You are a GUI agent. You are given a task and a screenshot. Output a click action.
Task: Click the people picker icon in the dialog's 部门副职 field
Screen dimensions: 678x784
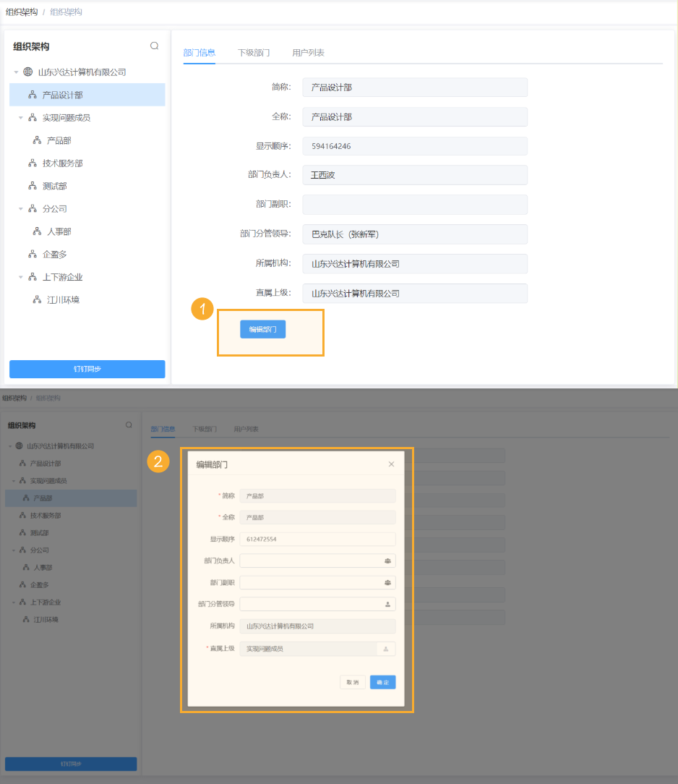point(387,583)
